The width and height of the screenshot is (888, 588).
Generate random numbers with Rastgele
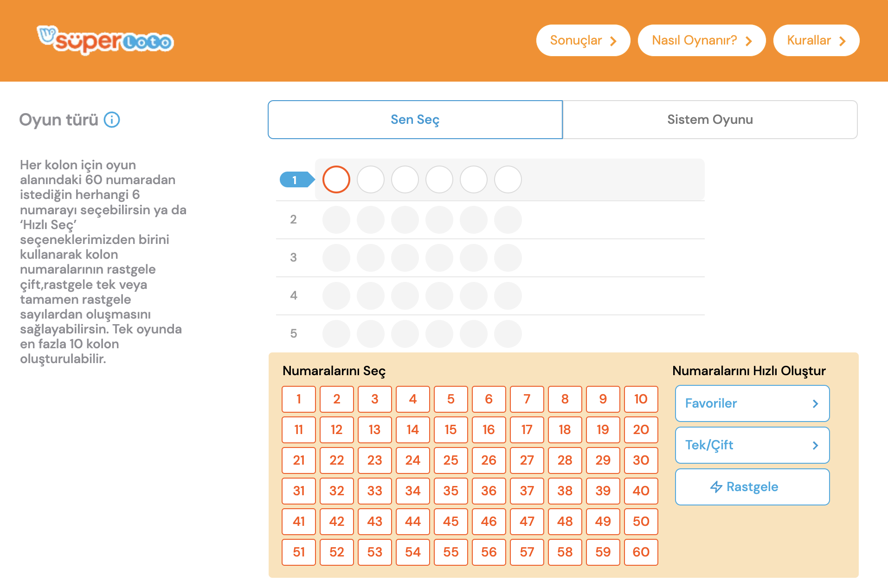(x=752, y=487)
